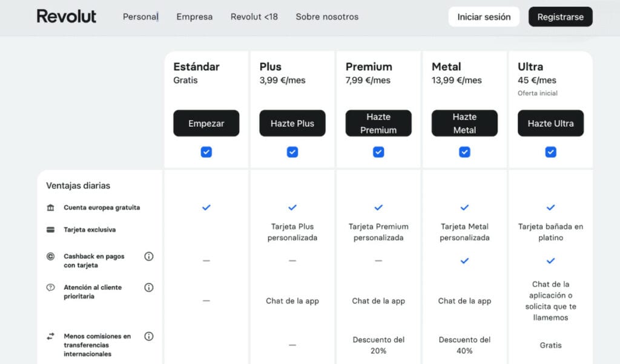Click the Revolut logo

[x=67, y=16]
